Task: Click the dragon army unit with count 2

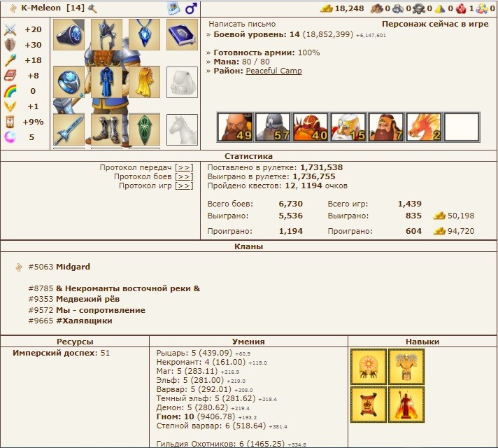Action: 424,127
